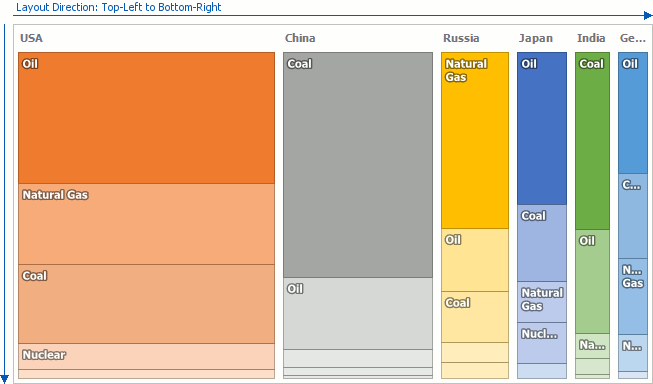Click the USA Nuclear tile

(146, 357)
